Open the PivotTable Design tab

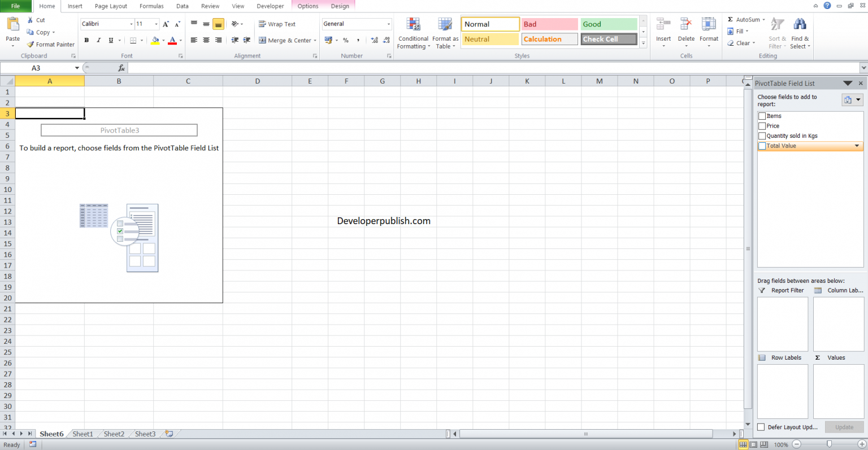340,6
